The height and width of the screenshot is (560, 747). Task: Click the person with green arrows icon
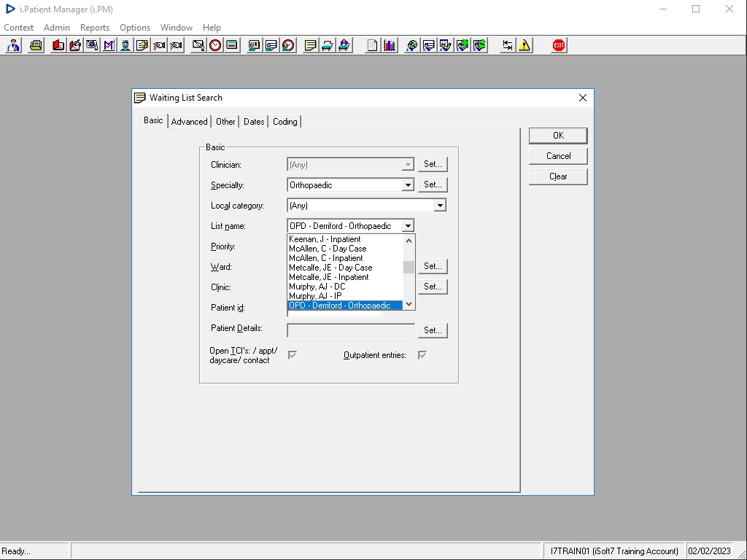tap(480, 45)
